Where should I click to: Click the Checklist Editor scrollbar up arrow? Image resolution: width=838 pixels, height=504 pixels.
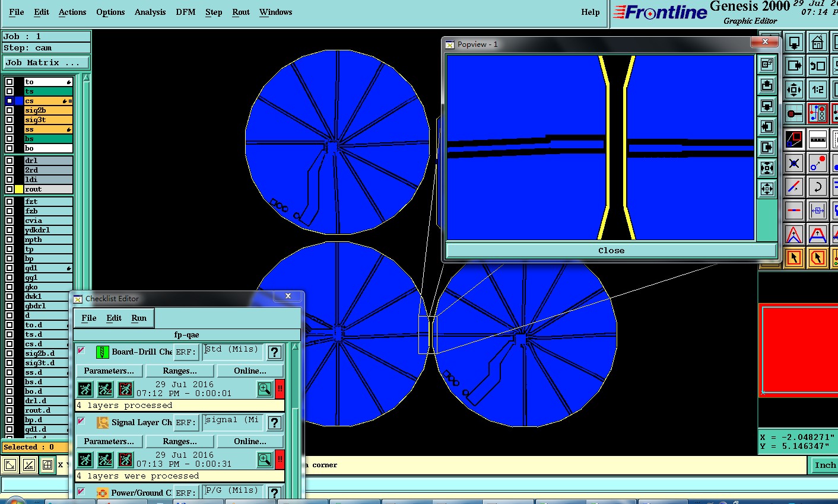pos(294,347)
